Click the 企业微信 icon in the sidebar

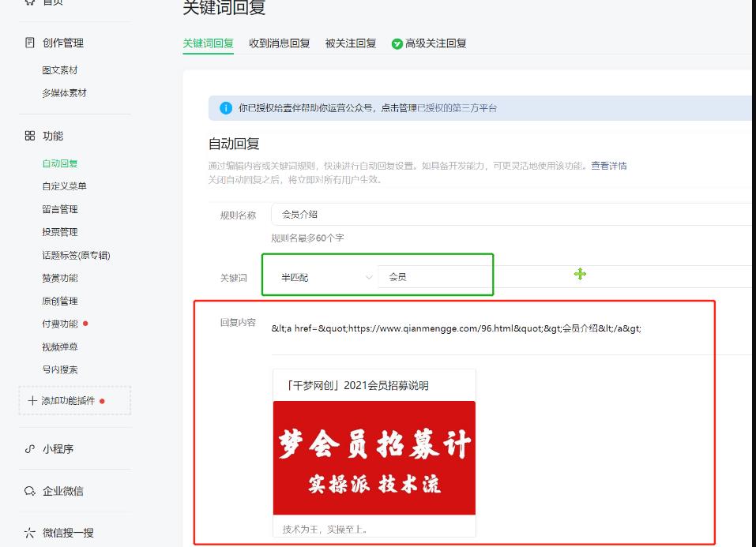click(28, 490)
